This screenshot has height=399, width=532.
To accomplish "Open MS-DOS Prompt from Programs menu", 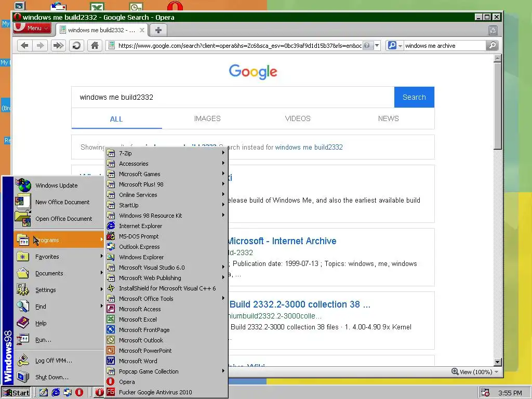I will 166,236.
